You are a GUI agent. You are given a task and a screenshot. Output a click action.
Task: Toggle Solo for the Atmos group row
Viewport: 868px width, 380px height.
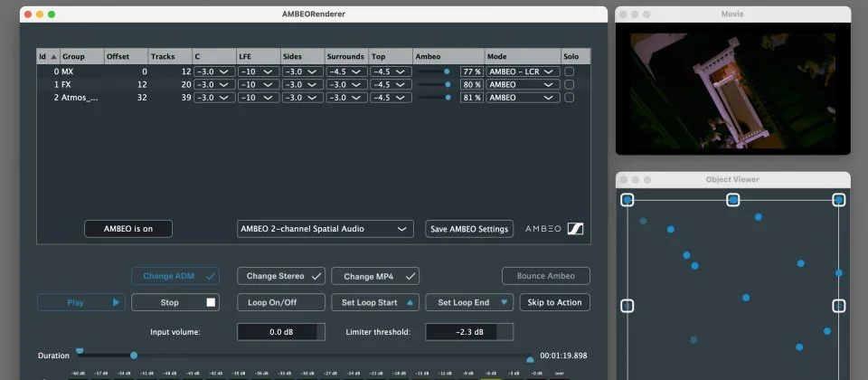[x=569, y=98]
